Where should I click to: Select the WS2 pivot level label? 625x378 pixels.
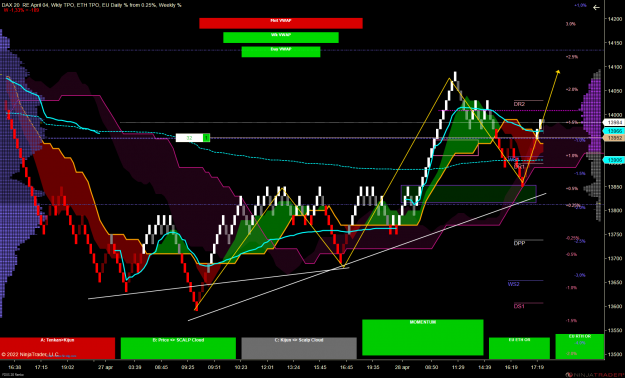514,284
